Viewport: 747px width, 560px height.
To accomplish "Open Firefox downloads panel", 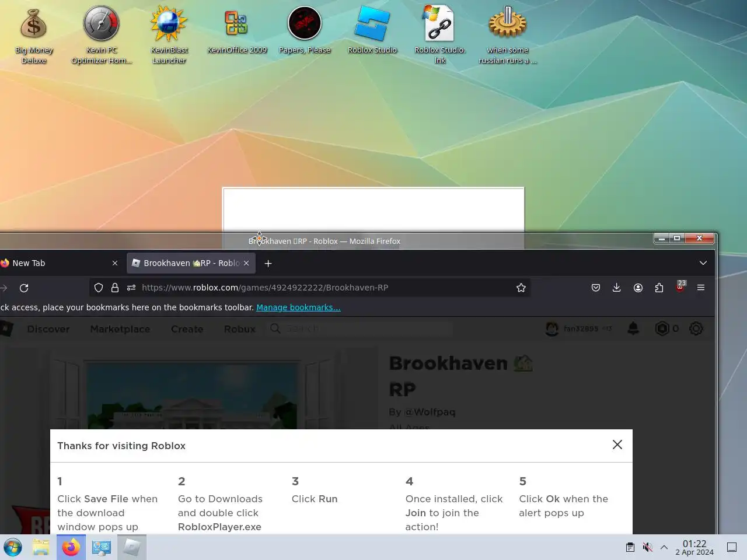I will [617, 288].
